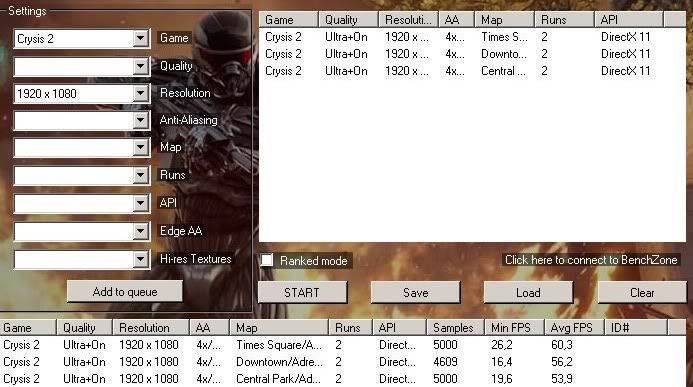The width and height of the screenshot is (693, 387).
Task: Click the START benchmark button
Action: pos(302,292)
